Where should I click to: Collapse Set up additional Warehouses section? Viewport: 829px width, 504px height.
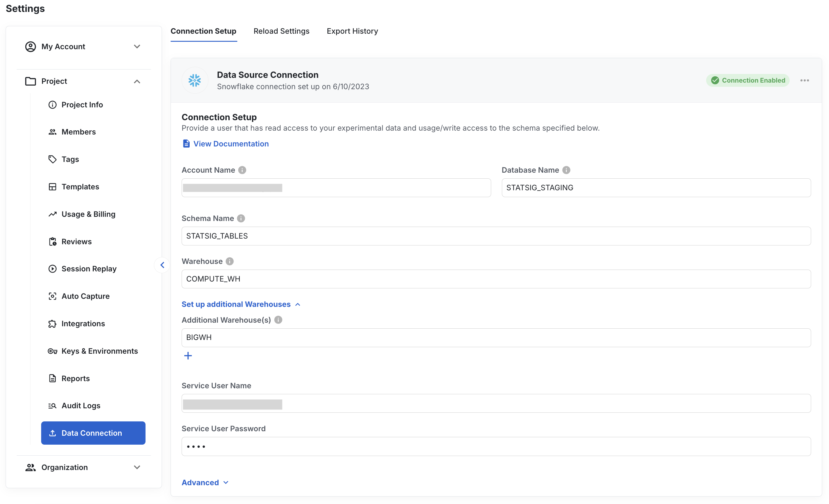pos(241,304)
